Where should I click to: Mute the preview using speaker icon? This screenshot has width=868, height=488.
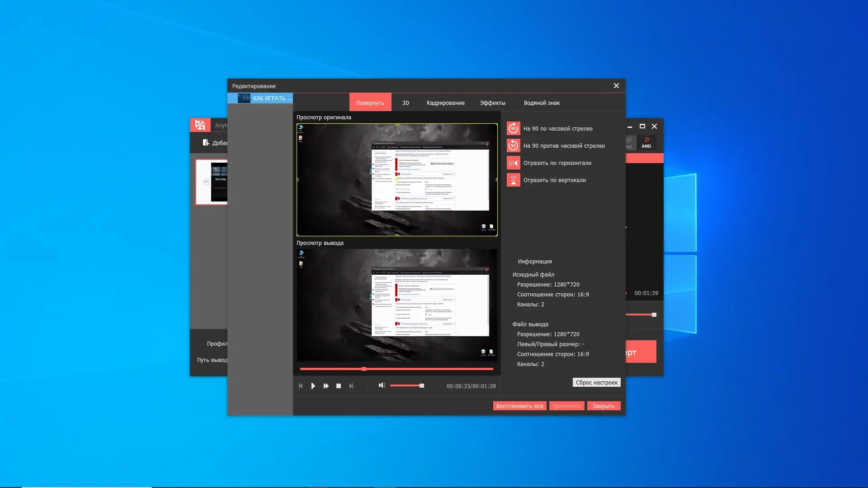pos(382,385)
